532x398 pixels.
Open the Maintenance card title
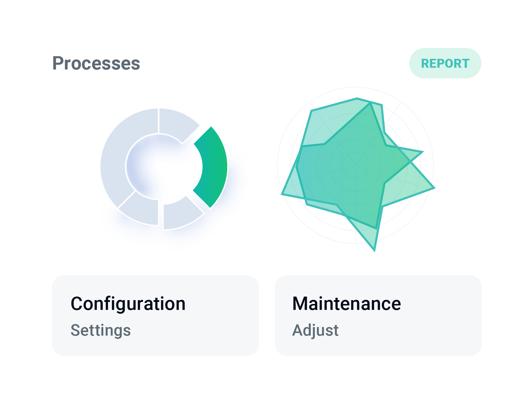pos(346,304)
